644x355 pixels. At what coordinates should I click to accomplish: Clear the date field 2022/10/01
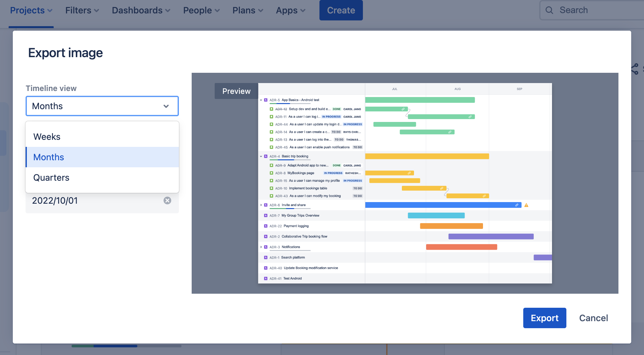[x=167, y=200]
